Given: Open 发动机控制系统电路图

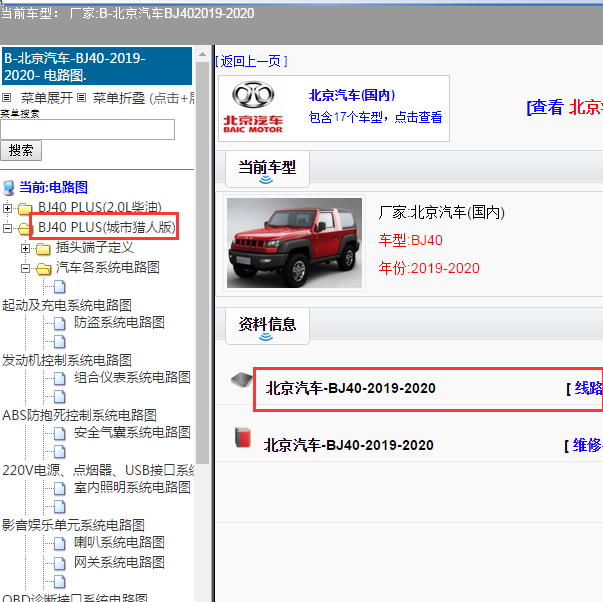Looking at the screenshot, I should coord(67,360).
